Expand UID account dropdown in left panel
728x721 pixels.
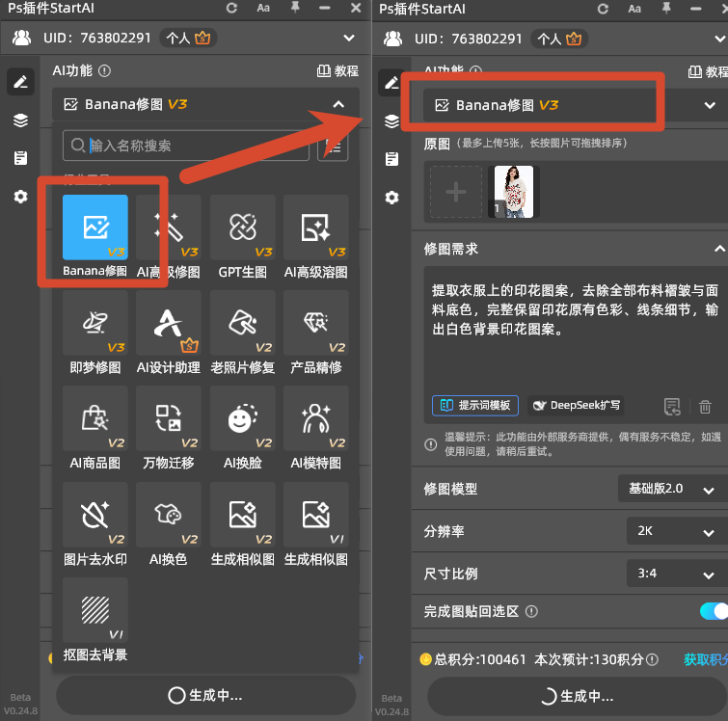coord(349,38)
